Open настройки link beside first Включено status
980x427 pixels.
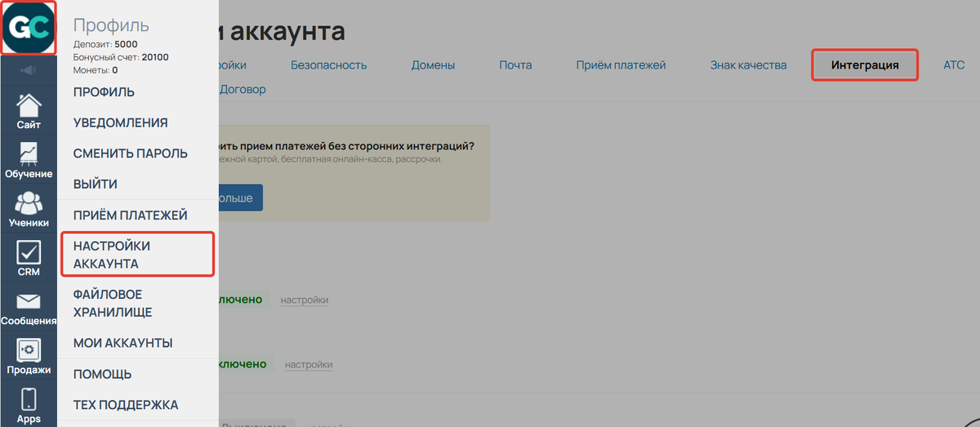pos(305,300)
